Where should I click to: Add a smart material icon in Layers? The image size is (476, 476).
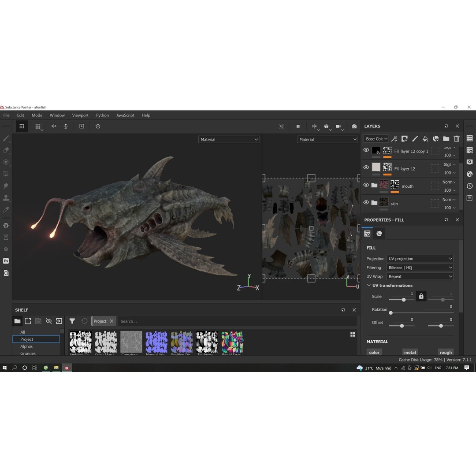click(435, 139)
